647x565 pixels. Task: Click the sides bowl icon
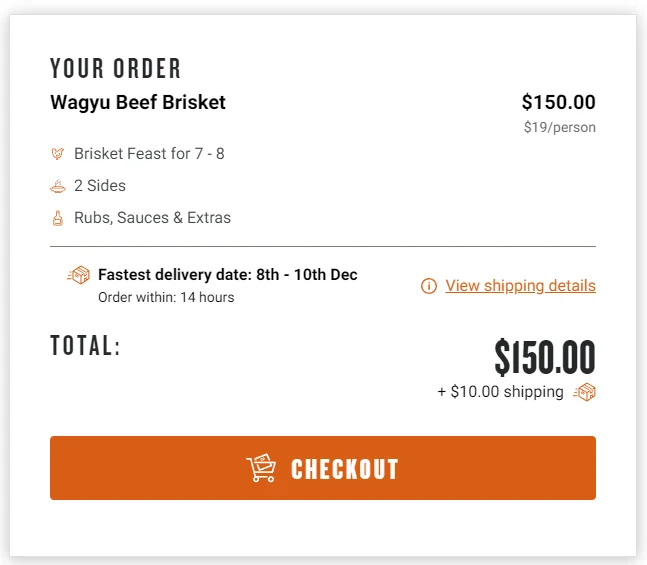[58, 186]
